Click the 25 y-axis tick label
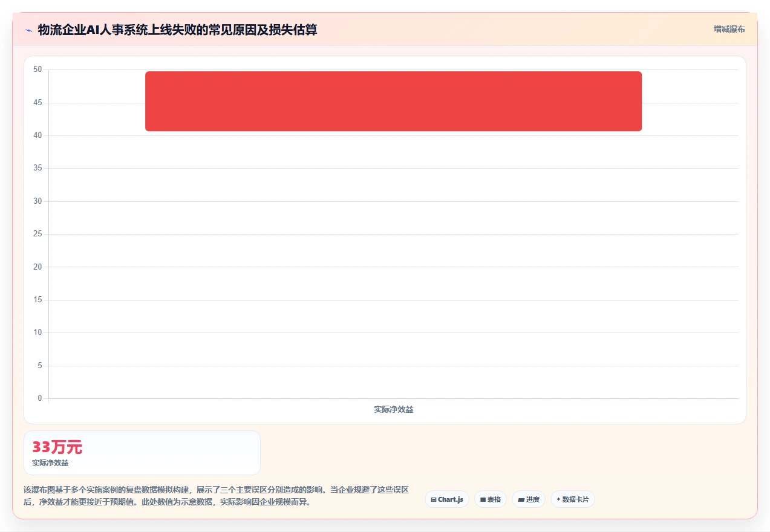The height and width of the screenshot is (532, 770). point(38,234)
